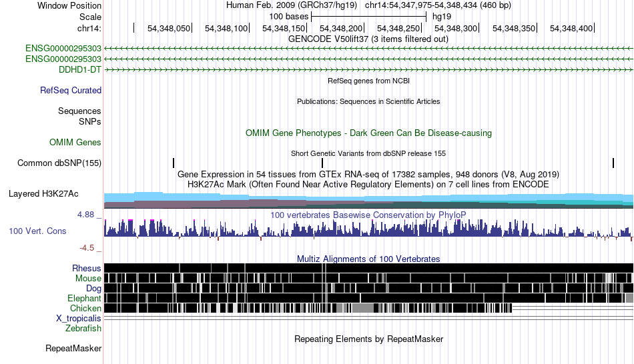
Task: Click the 54,348,400 ruler position
Action: 571,28
